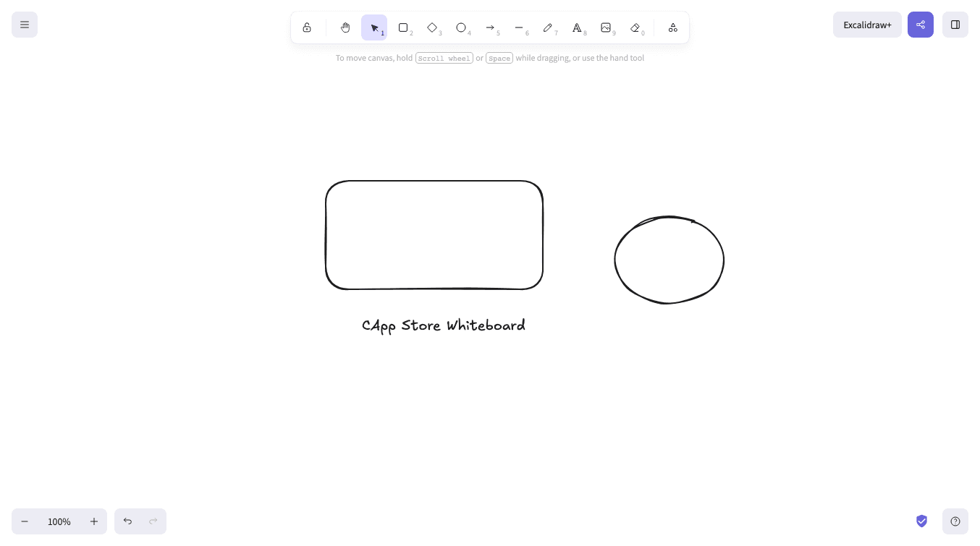Click the encryption shield icon
The width and height of the screenshot is (980, 546).
[921, 521]
